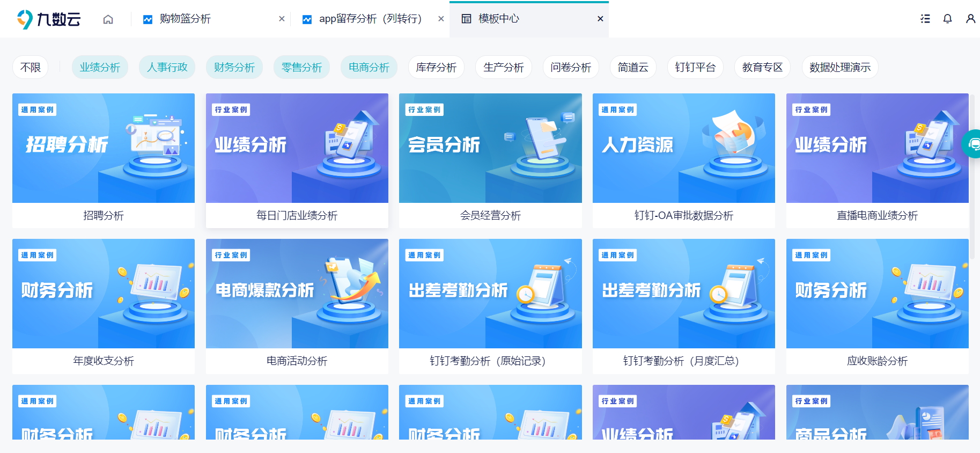Open the 钉钉考勤分析（原始记录）template card
The image size is (980, 453).
pos(490,306)
